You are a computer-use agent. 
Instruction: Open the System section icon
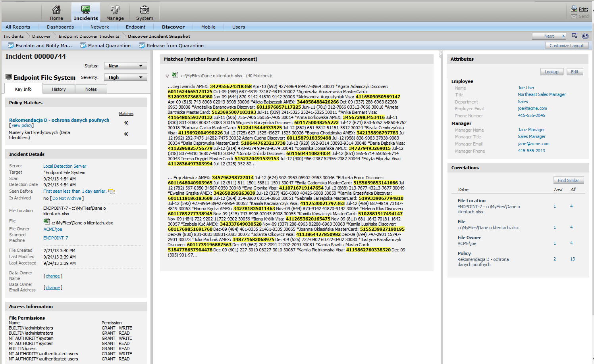pos(145,10)
